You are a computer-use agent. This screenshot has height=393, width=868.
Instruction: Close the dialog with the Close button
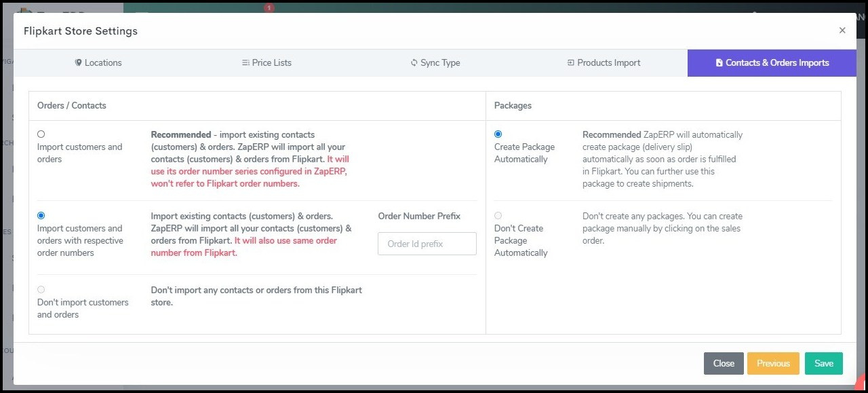click(724, 363)
